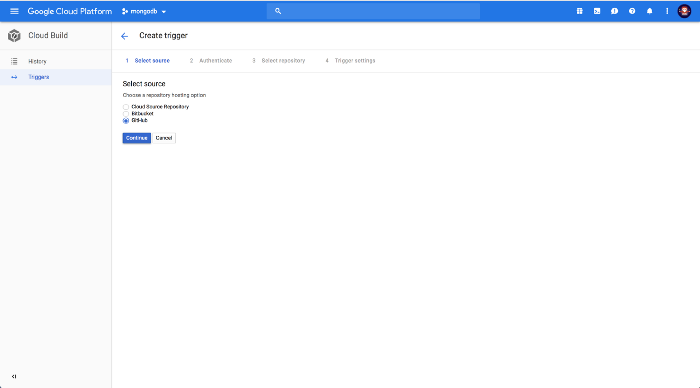Select step 4 Trigger settings tab

pyautogui.click(x=350, y=61)
